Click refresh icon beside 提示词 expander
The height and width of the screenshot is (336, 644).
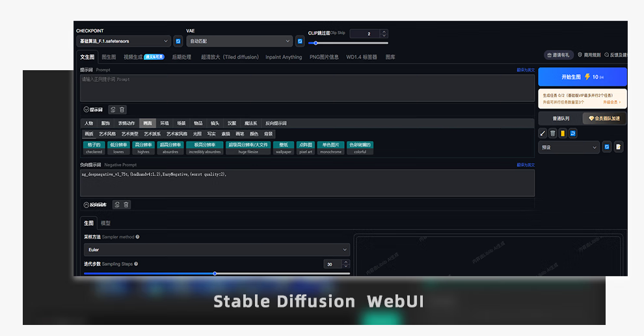(x=113, y=110)
